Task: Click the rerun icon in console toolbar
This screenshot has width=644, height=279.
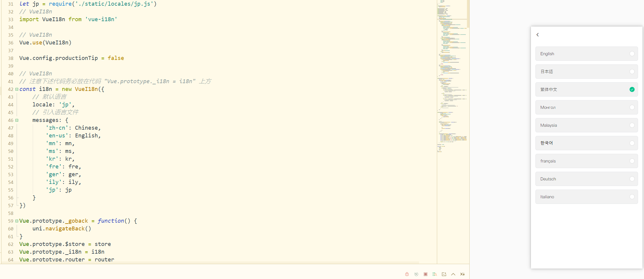Action: (416, 274)
